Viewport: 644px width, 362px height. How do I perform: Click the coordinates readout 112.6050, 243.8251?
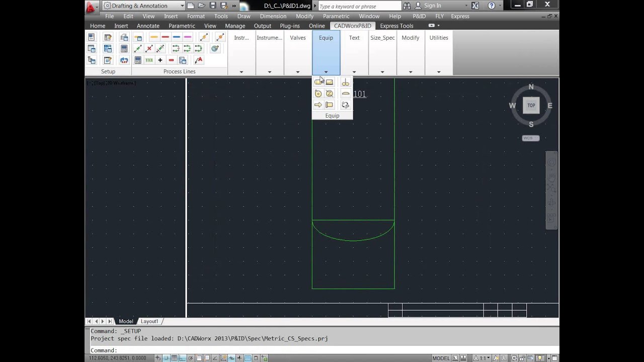point(118,358)
